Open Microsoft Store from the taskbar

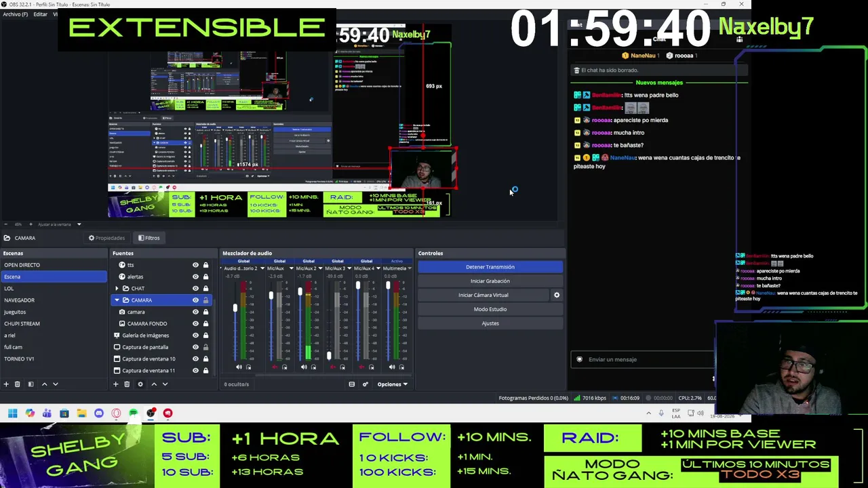(64, 413)
